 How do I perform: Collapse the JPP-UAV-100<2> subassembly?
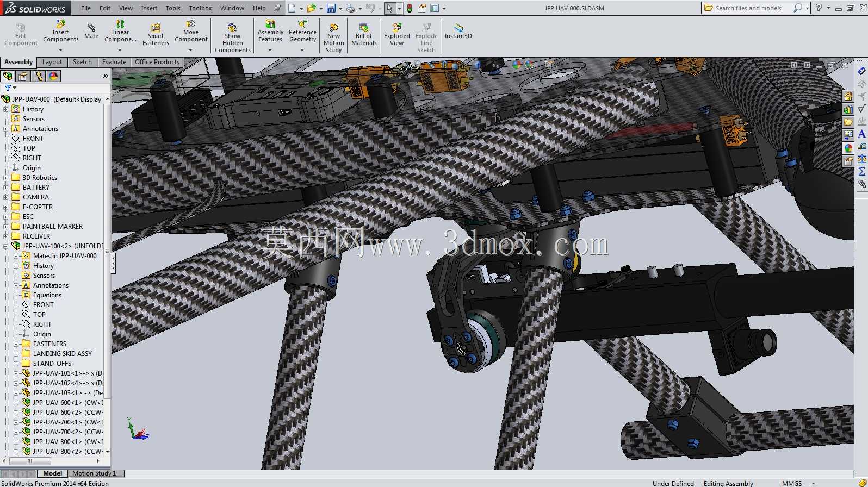[x=6, y=246]
